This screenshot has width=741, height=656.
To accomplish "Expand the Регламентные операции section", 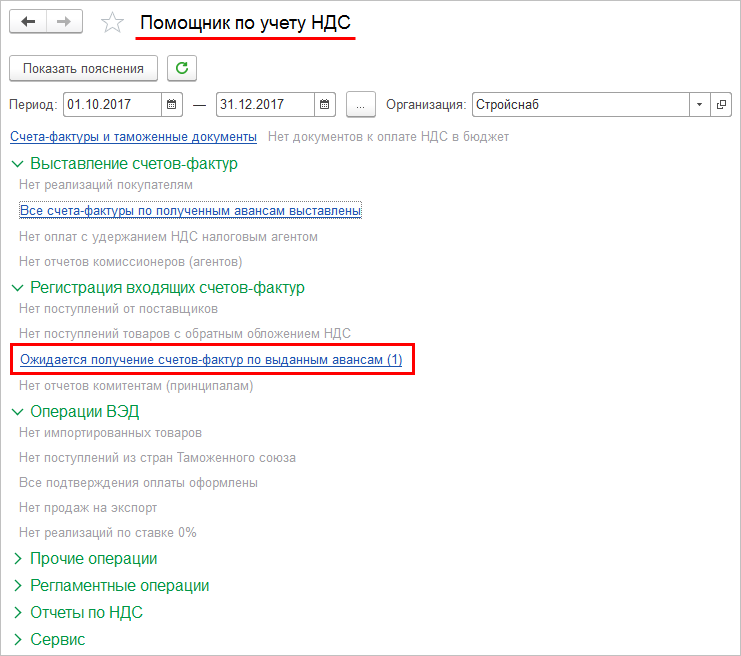I will click(17, 586).
